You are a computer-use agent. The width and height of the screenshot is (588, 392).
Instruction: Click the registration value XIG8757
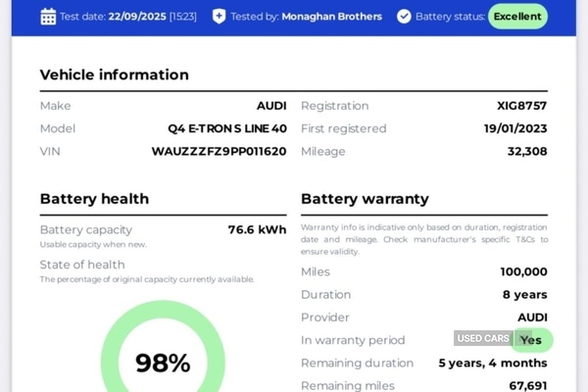pyautogui.click(x=522, y=106)
